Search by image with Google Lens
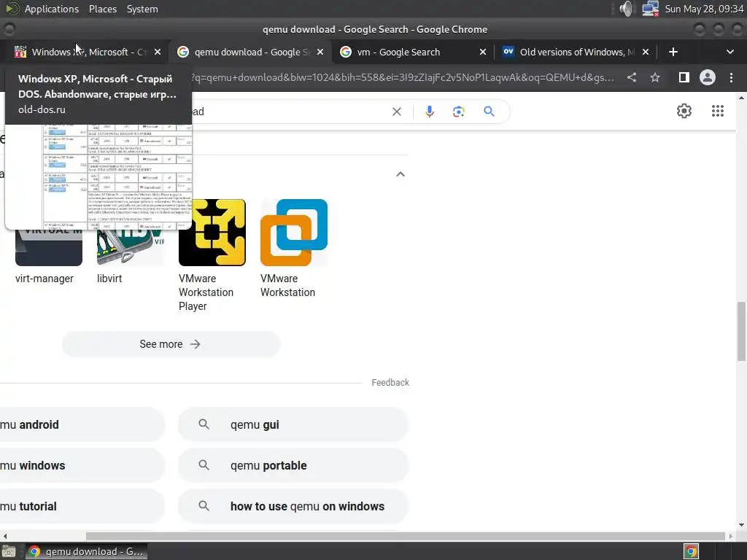The height and width of the screenshot is (560, 747). (x=459, y=112)
